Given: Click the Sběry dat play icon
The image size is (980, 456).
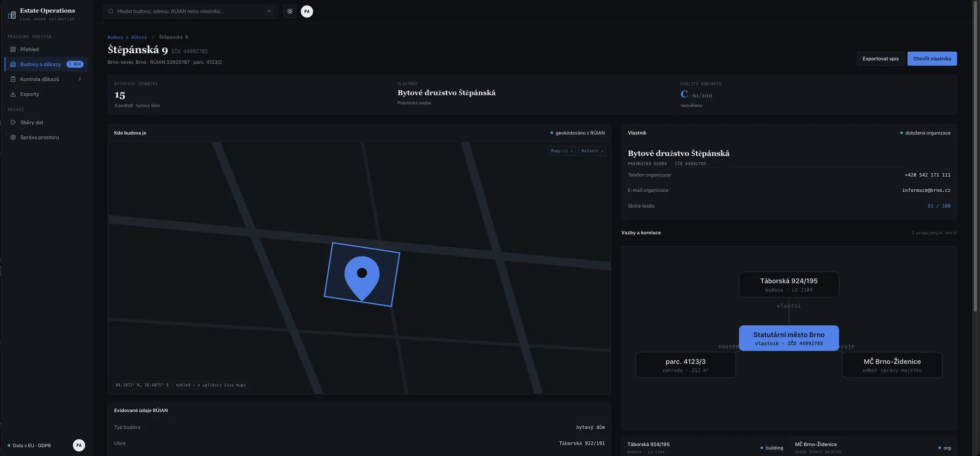Looking at the screenshot, I should tap(13, 123).
